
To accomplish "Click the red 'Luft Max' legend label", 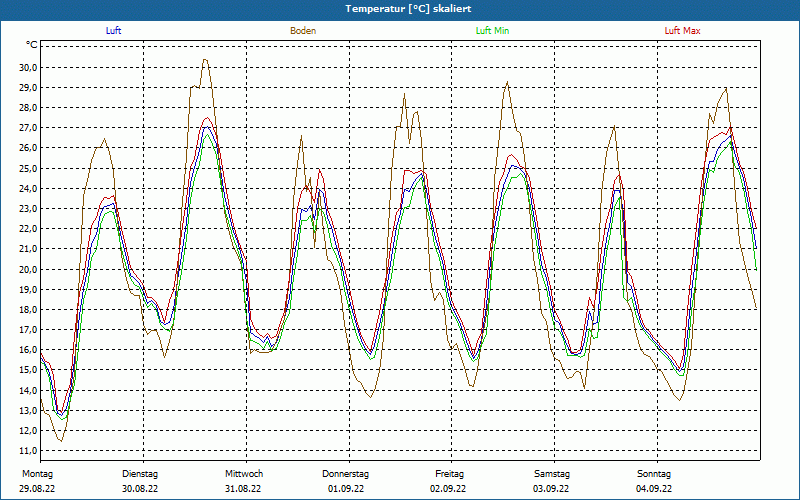I will click(x=683, y=31).
